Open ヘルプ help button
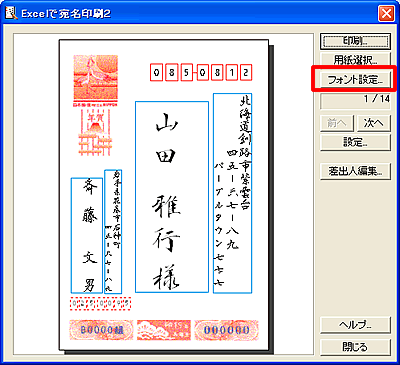400x365 pixels. tap(355, 325)
